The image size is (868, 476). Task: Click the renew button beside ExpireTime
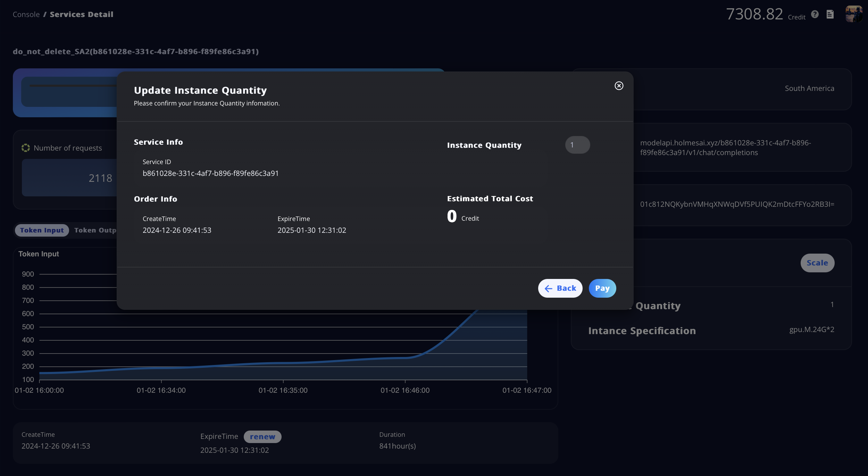click(262, 437)
